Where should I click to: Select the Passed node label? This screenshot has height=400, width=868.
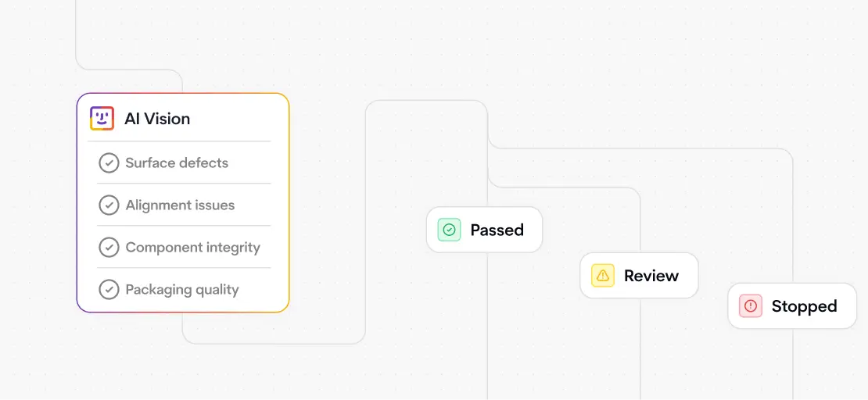497,230
